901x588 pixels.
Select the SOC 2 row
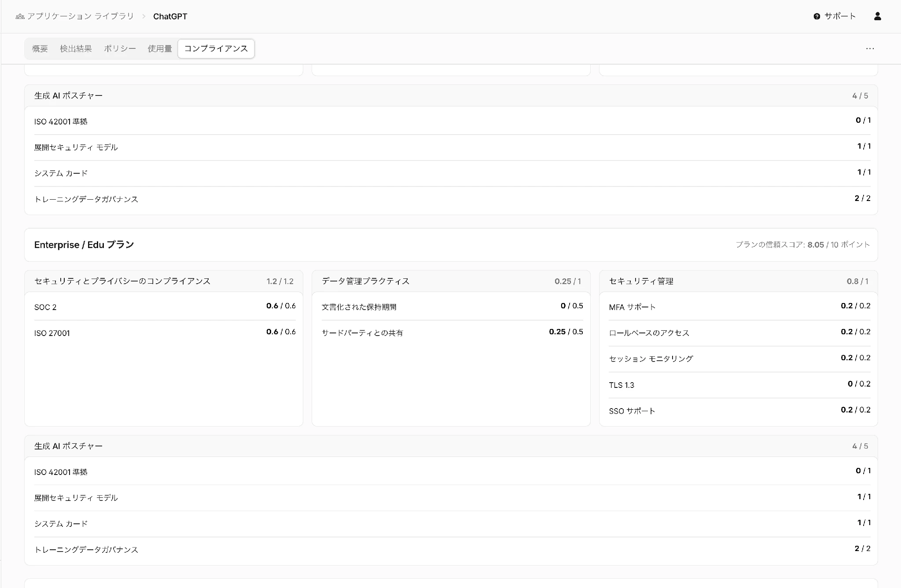coord(165,307)
